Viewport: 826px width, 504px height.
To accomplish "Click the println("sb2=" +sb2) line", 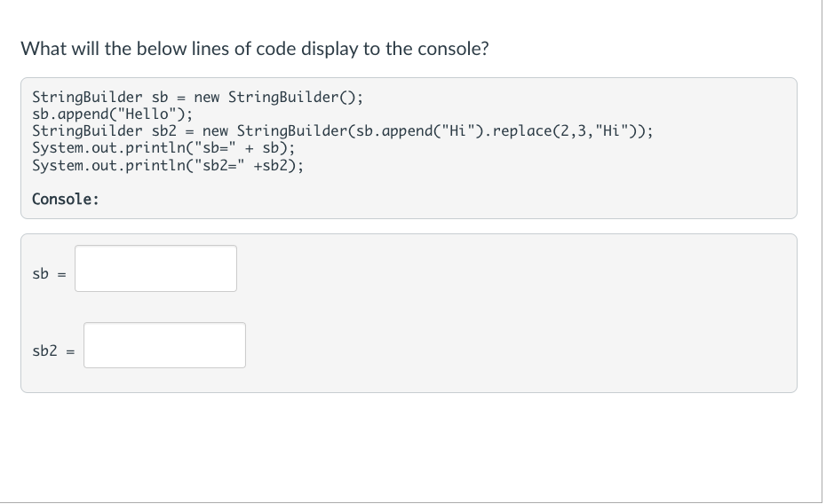I will tap(168, 165).
